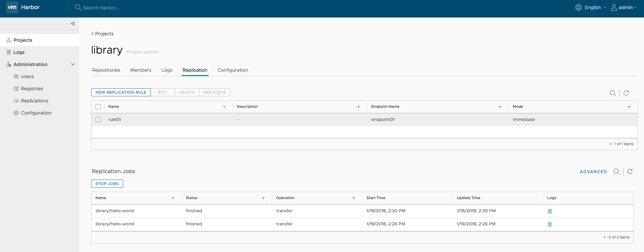Click the jobs Logs column header
The image size is (644, 252).
pyautogui.click(x=552, y=198)
